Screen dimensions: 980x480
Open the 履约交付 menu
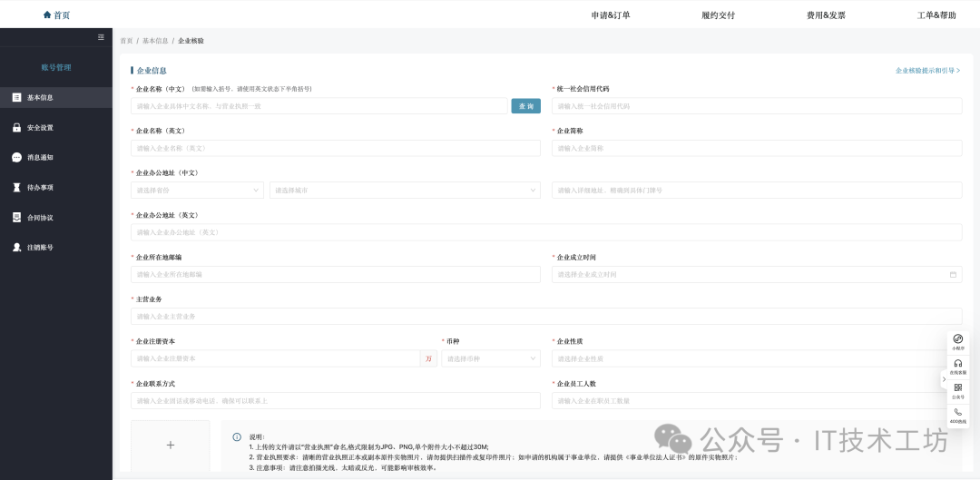(718, 15)
